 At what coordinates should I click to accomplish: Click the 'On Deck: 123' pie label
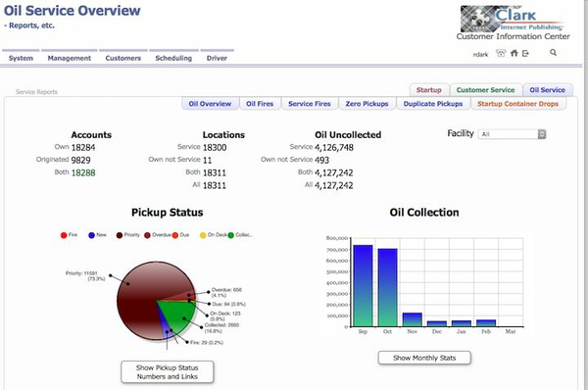coord(225,317)
